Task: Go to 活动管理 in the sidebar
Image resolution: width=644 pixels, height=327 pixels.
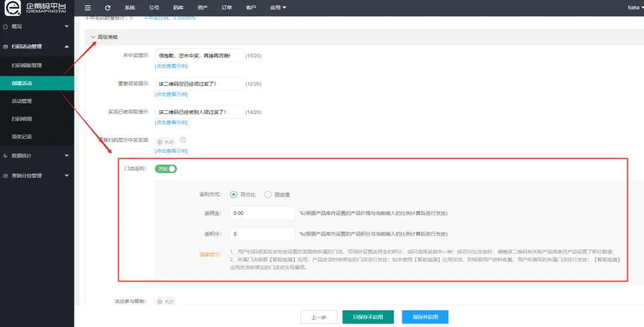Action: click(22, 101)
